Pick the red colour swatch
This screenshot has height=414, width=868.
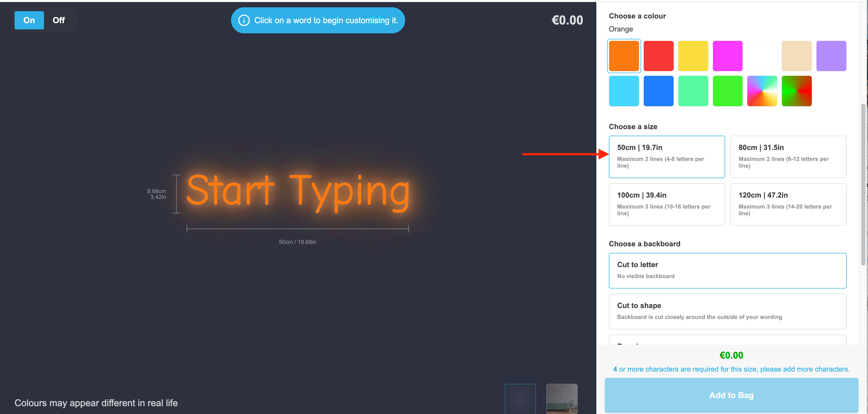coord(658,56)
